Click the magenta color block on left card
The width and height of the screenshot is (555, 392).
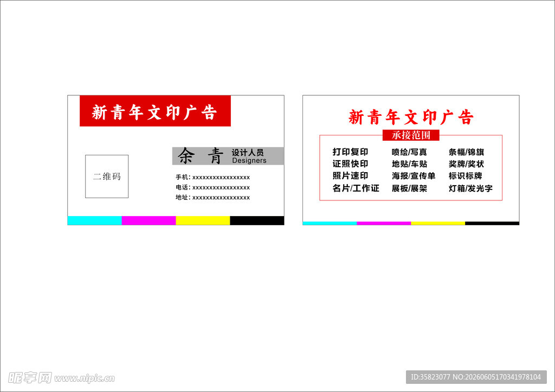pyautogui.click(x=149, y=220)
